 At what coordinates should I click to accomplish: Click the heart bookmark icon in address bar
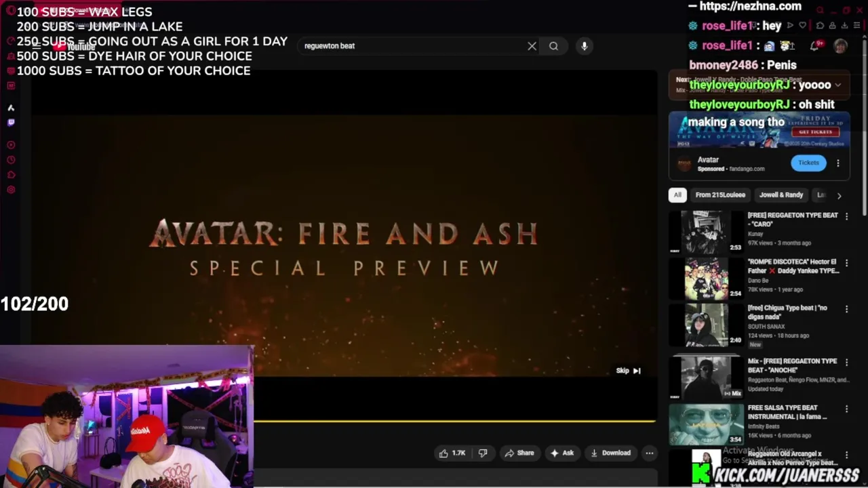[x=803, y=26]
